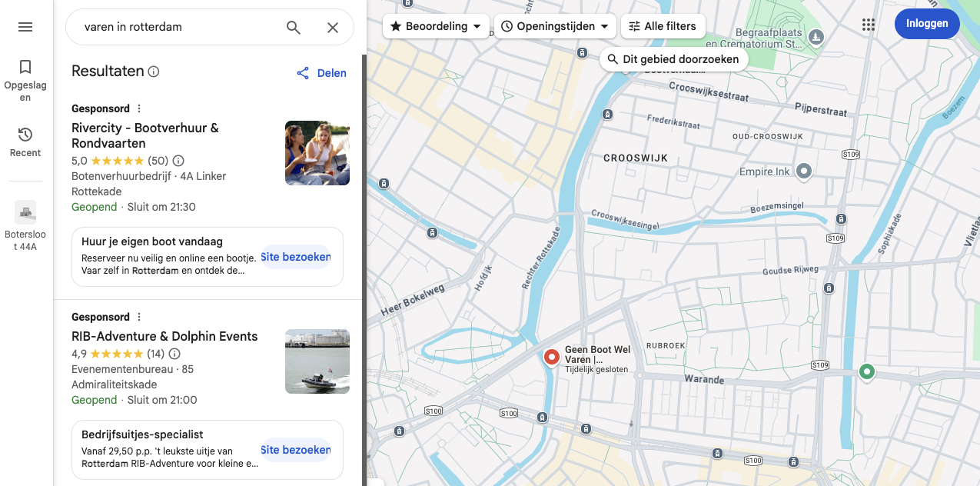Click the search field 'varen in rotterdam'
The image size is (980, 486).
pos(177,27)
